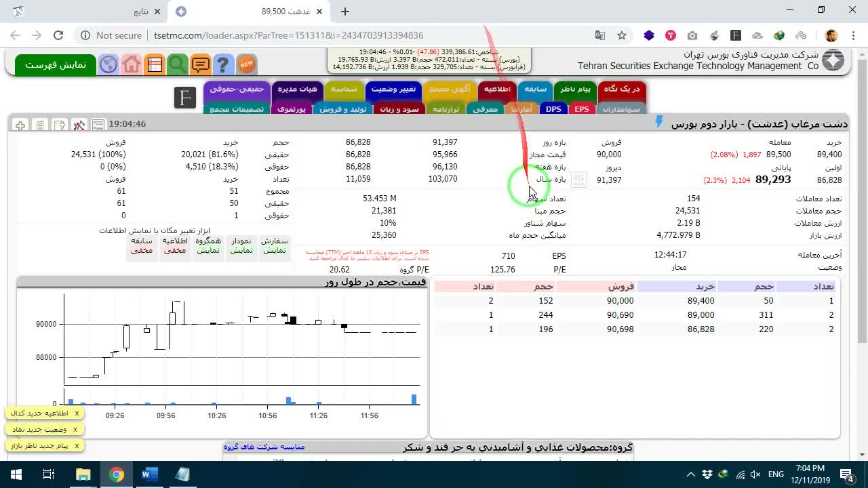868x488 pixels.
Task: Click the plus icon beside the 19:04:46 clock
Action: pyautogui.click(x=20, y=125)
